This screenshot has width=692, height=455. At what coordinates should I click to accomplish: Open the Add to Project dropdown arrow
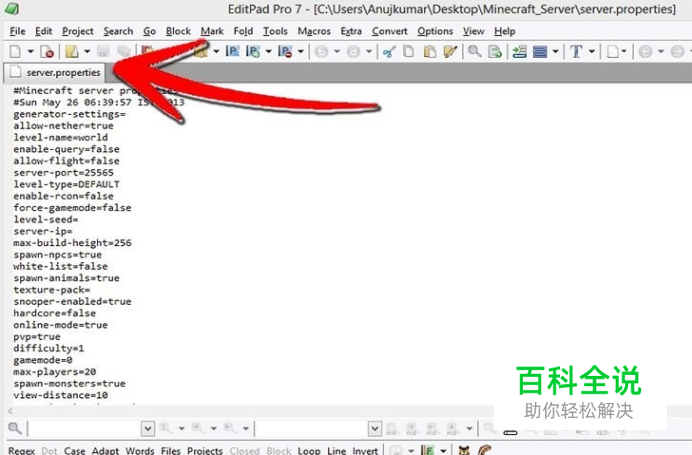[x=268, y=52]
